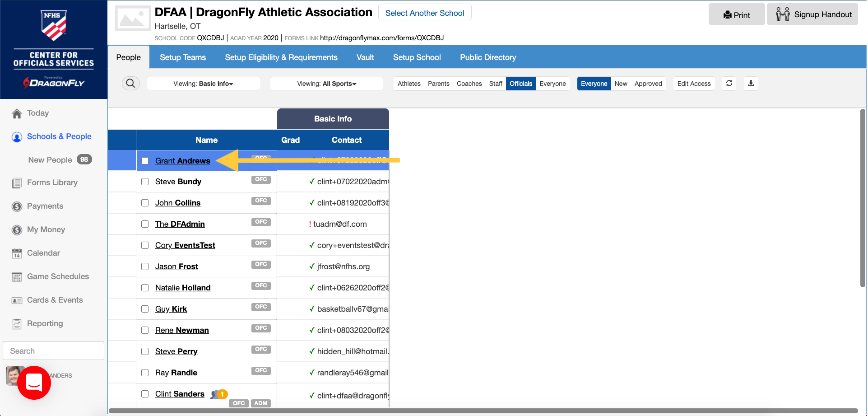Click the download export icon
This screenshot has width=868, height=416.
point(751,84)
